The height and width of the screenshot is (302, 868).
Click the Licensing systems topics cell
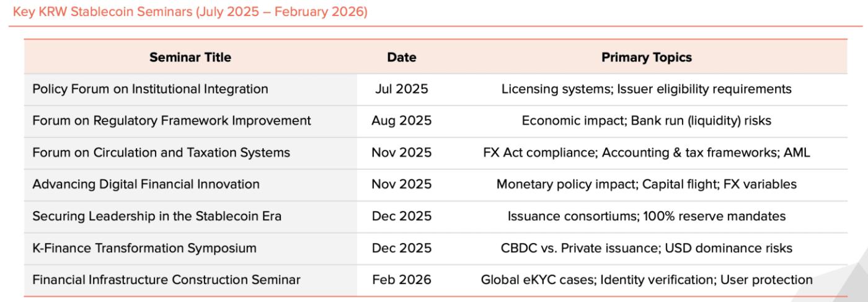(x=646, y=89)
